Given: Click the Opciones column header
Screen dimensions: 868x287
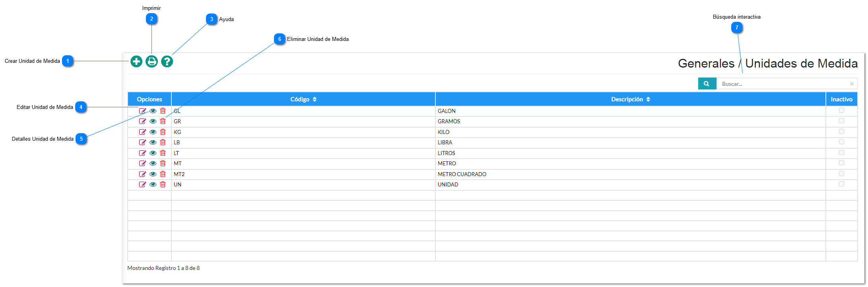Looking at the screenshot, I should [x=150, y=99].
